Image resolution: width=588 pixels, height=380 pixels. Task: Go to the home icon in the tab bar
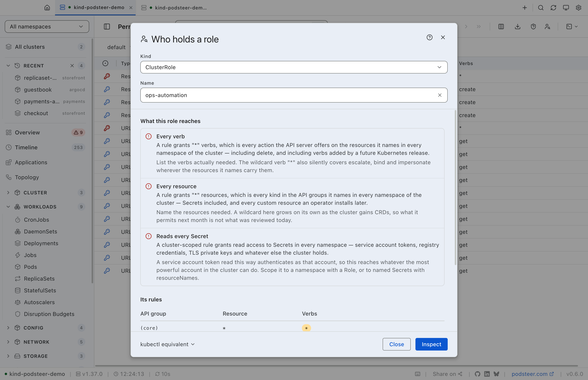click(x=47, y=8)
